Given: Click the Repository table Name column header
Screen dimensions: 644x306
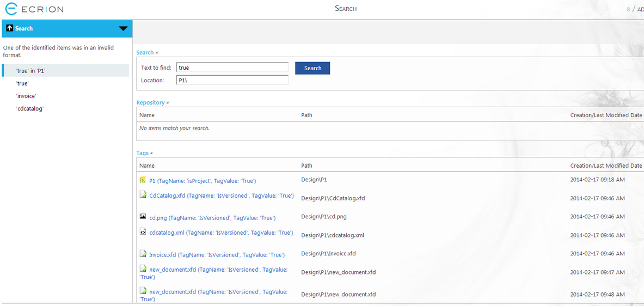Looking at the screenshot, I should [x=146, y=115].
